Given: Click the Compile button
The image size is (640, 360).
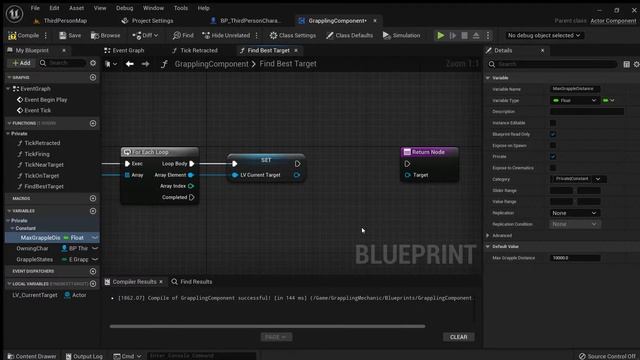Looking at the screenshot, I should (24, 36).
